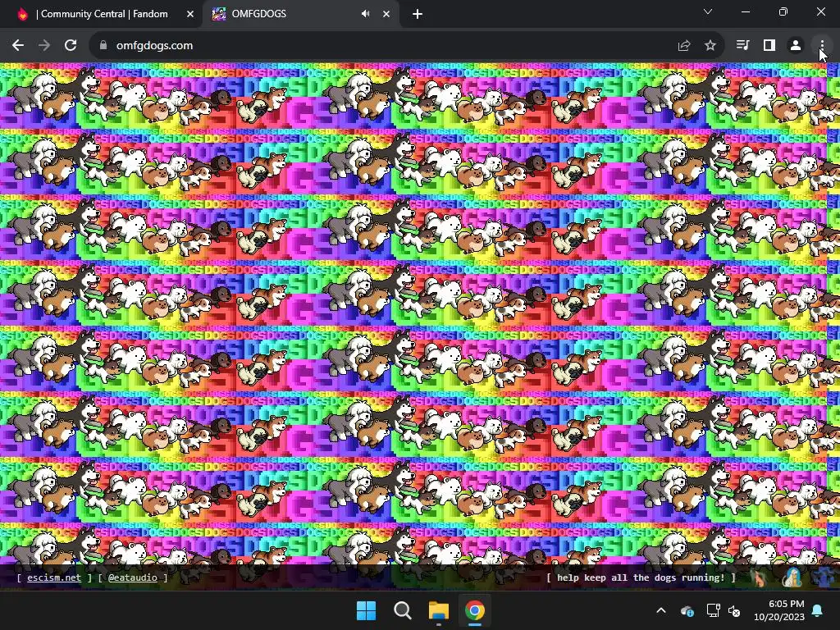Click the forward navigation arrow
840x630 pixels.
(44, 46)
